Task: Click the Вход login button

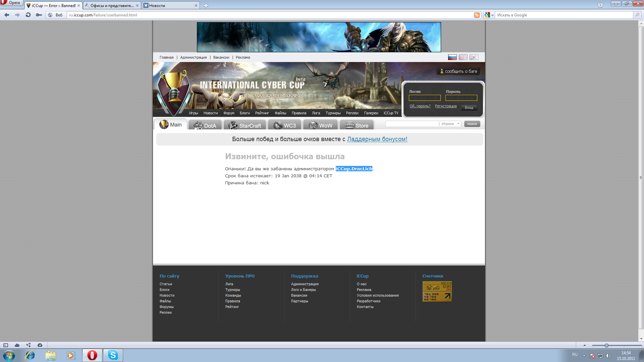Action: pos(469,108)
